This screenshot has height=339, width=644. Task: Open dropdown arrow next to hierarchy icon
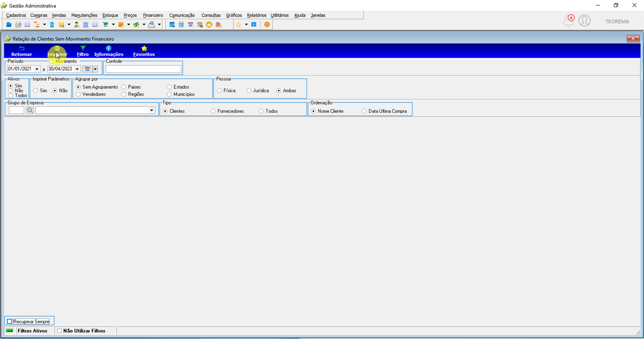(x=45, y=25)
